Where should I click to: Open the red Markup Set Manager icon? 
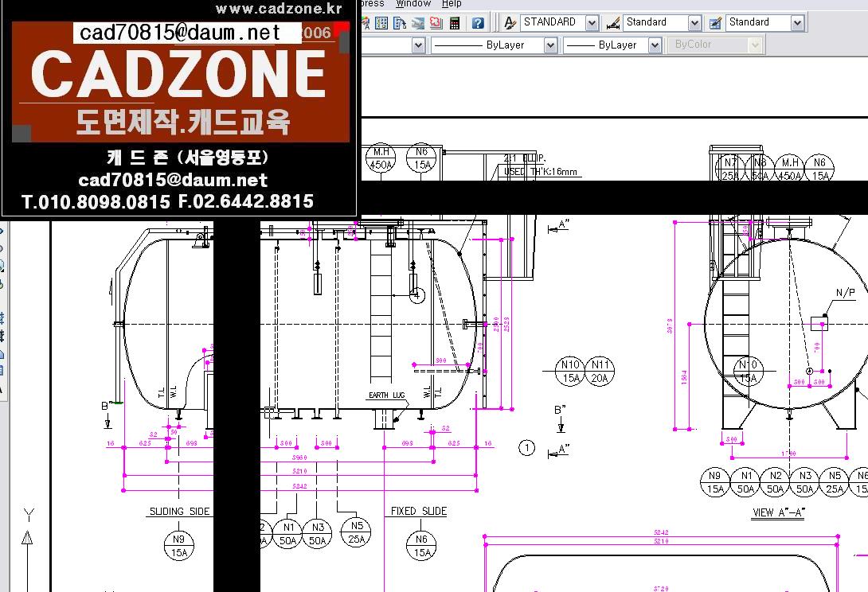[x=436, y=23]
